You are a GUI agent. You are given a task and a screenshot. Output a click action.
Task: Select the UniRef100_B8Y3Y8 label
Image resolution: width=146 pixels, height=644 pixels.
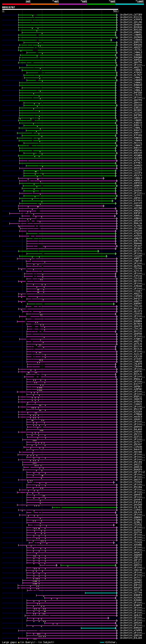[131, 281]
